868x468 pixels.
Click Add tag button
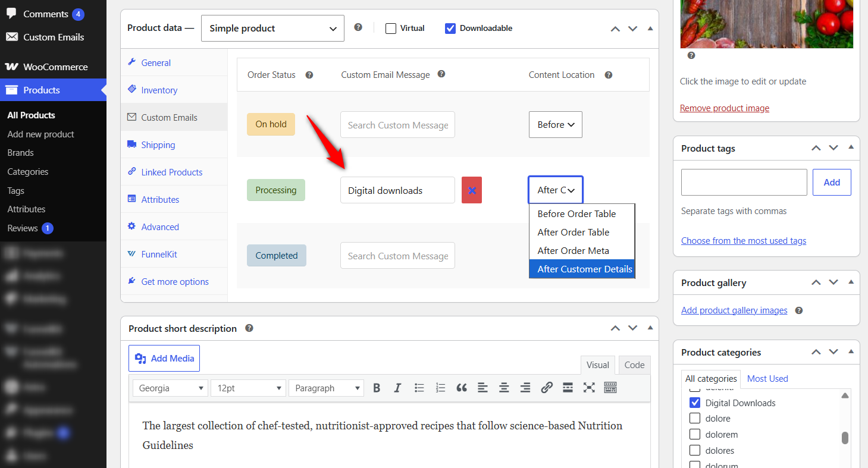coord(832,183)
